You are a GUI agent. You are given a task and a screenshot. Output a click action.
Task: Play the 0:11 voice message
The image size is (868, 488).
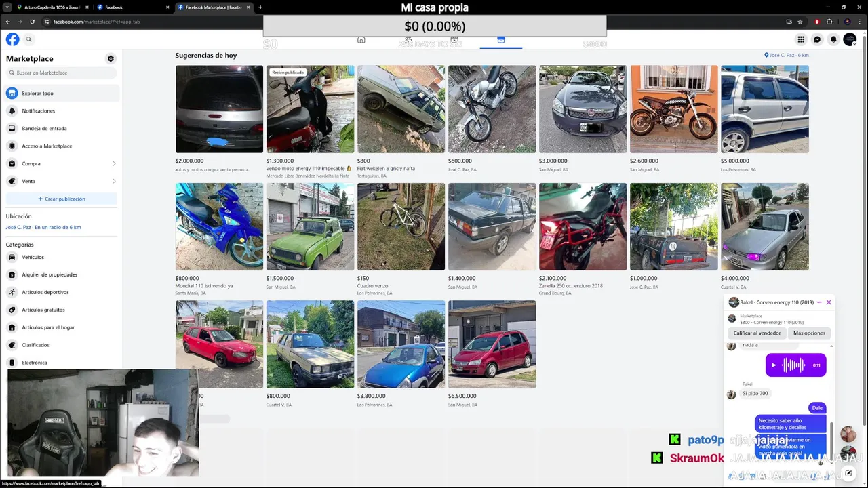coord(774,365)
